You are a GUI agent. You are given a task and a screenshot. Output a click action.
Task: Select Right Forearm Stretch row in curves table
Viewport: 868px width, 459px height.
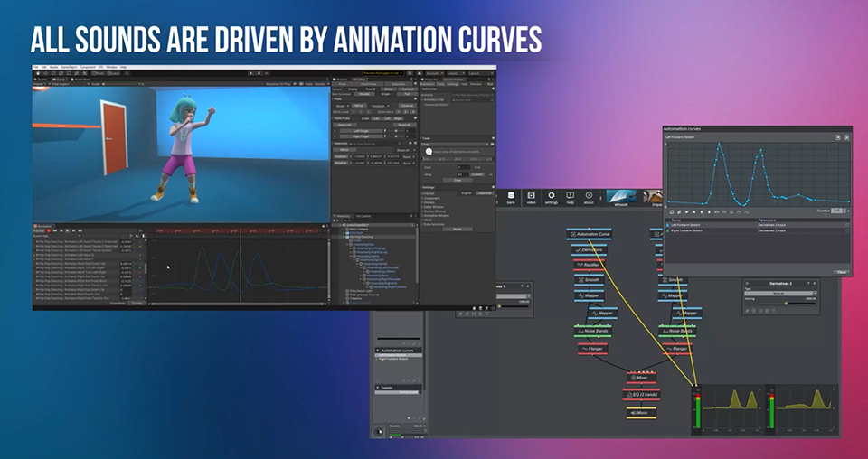click(758, 230)
